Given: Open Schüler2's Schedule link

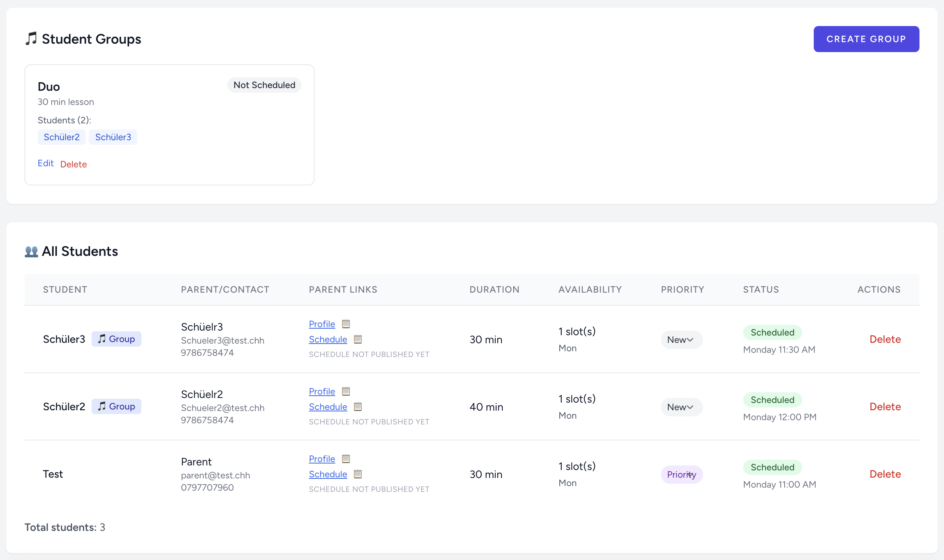Looking at the screenshot, I should click(x=328, y=407).
